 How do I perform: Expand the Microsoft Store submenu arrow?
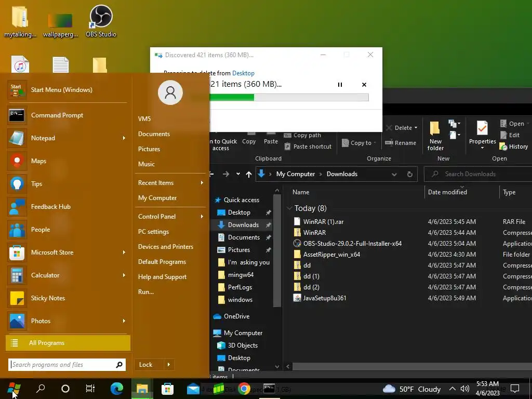click(124, 252)
